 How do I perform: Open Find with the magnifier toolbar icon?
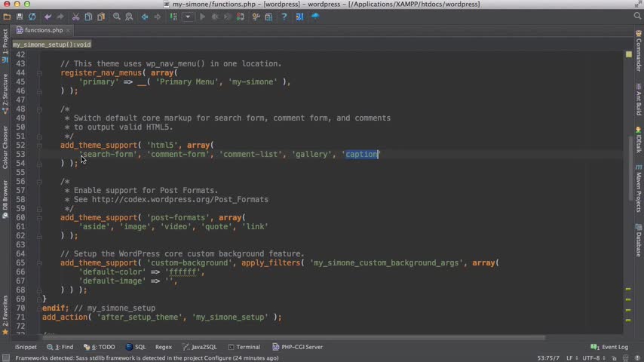117,17
